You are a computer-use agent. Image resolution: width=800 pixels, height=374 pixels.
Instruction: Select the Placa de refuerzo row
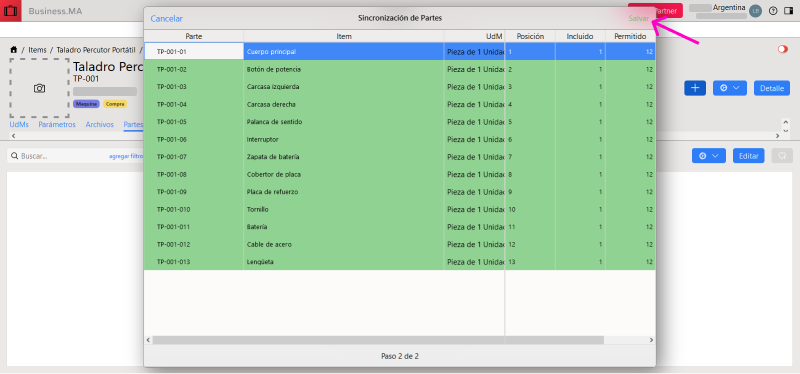tap(400, 192)
